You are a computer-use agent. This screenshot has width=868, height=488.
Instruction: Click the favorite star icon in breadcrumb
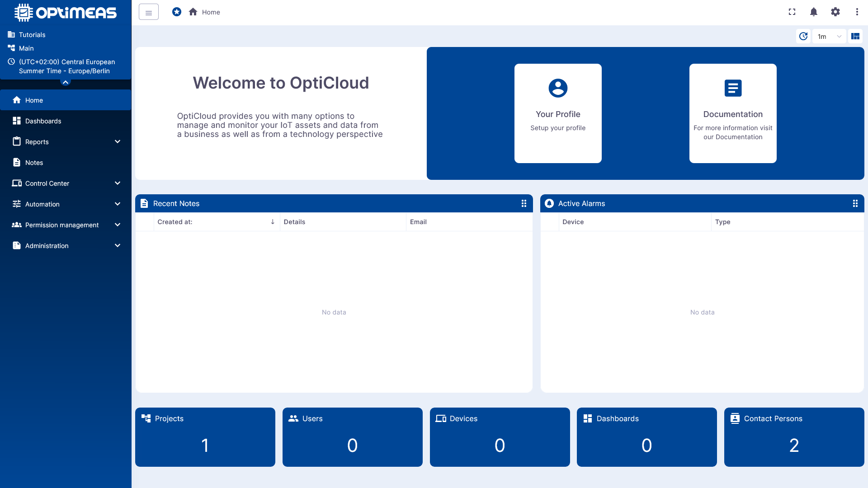click(x=177, y=12)
